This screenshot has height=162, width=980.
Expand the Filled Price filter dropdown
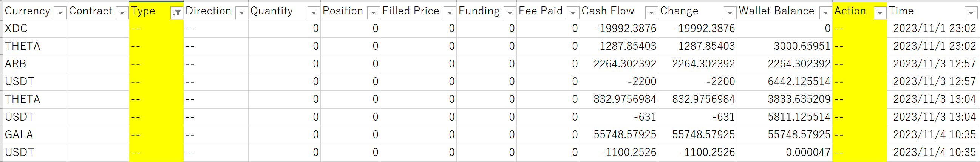click(x=450, y=13)
